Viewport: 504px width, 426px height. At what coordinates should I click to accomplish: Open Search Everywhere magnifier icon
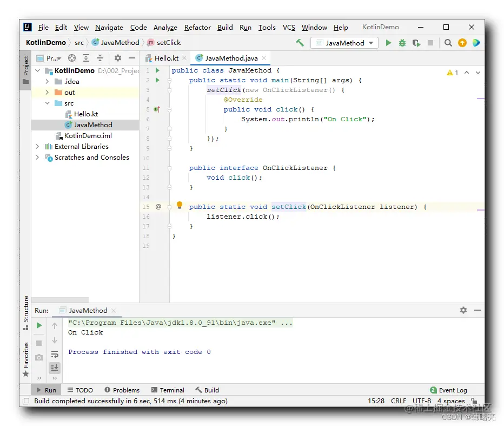(x=448, y=43)
